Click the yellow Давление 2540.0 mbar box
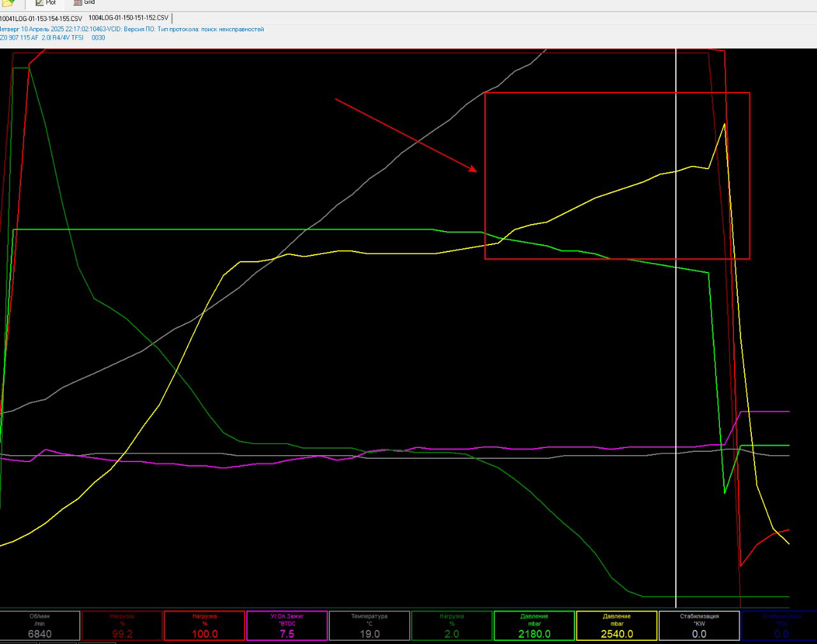 617,625
